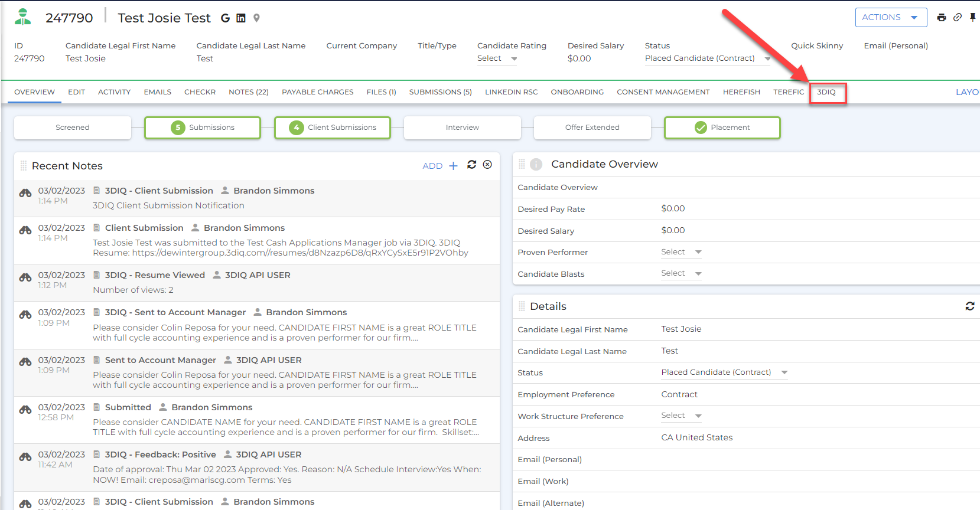Click the Placement workflow step
This screenshot has height=510, width=980.
(722, 127)
